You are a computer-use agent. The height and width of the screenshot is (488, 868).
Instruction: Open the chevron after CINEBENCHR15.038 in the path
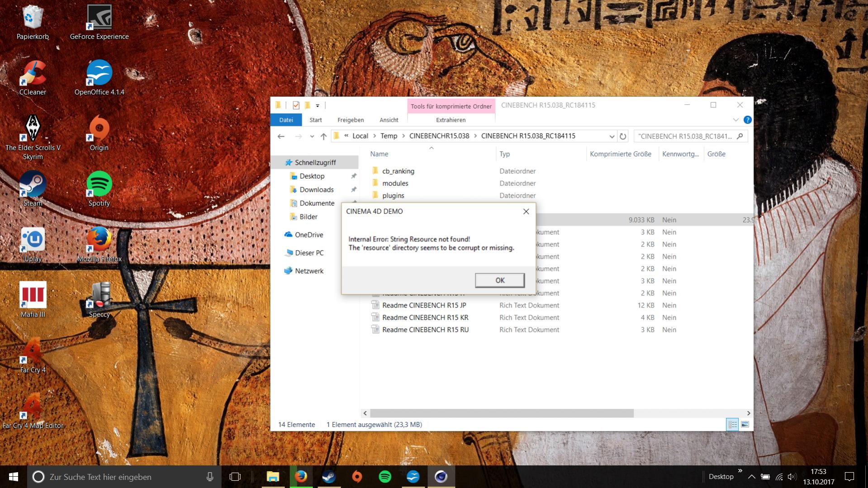475,136
